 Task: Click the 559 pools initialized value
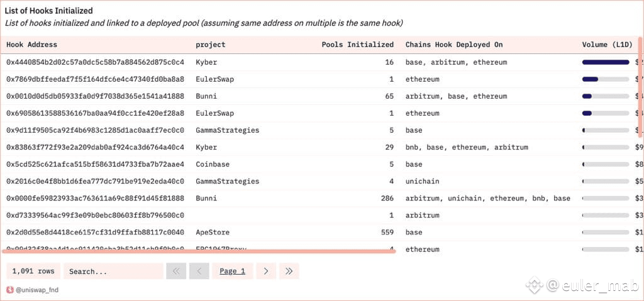click(x=387, y=233)
